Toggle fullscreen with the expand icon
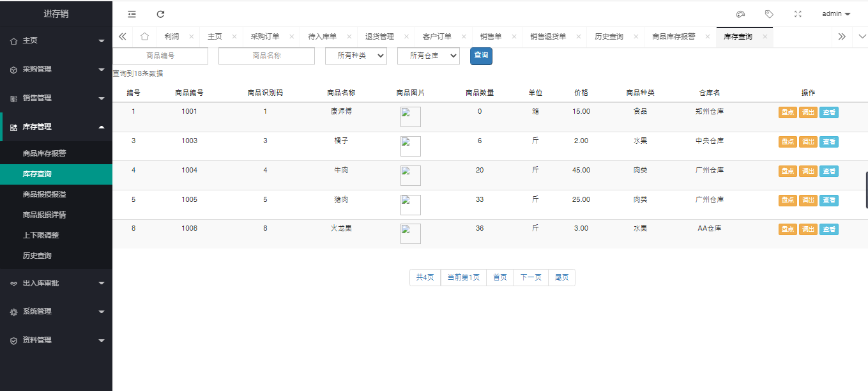Viewport: 868px width, 391px height. (798, 14)
